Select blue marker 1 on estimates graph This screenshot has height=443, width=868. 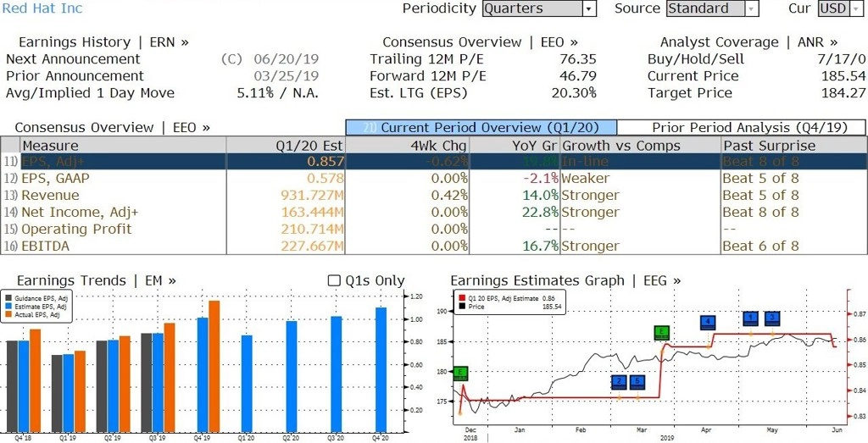tap(751, 318)
